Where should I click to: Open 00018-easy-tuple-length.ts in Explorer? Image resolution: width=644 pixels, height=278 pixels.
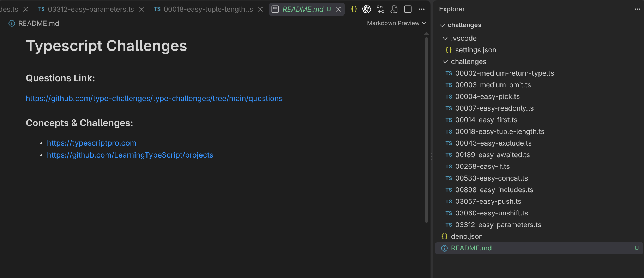500,131
